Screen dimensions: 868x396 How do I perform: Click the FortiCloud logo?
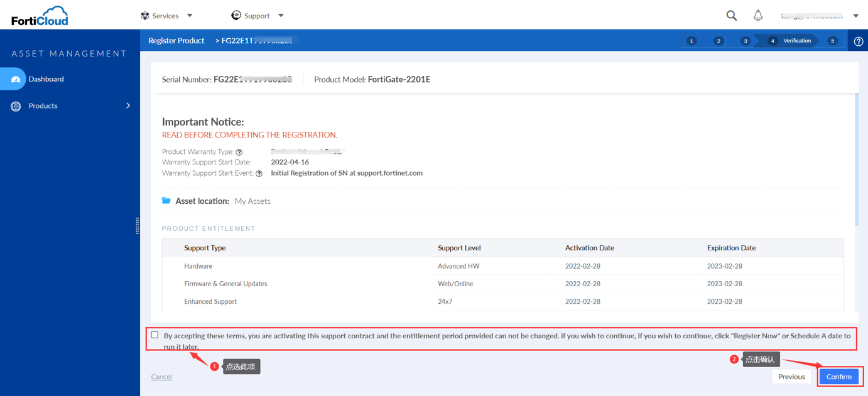pos(40,16)
